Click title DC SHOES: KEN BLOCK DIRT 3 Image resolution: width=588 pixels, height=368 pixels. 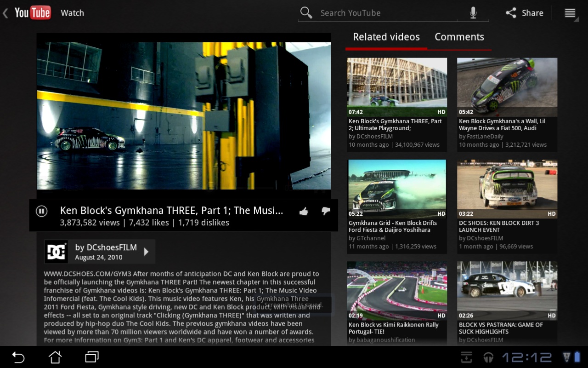[499, 226]
